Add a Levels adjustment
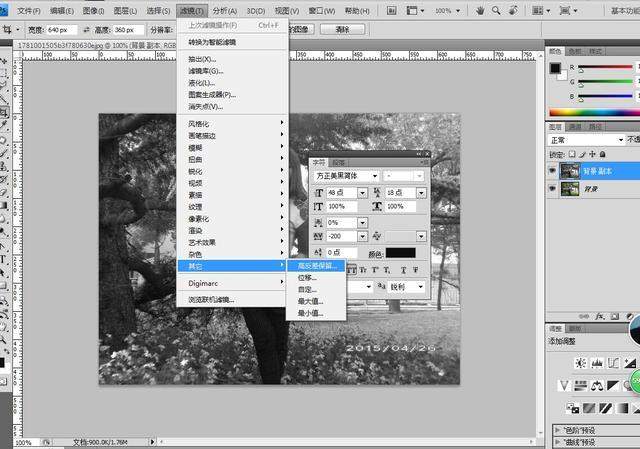Viewport: 640px width, 449px height. [x=597, y=363]
